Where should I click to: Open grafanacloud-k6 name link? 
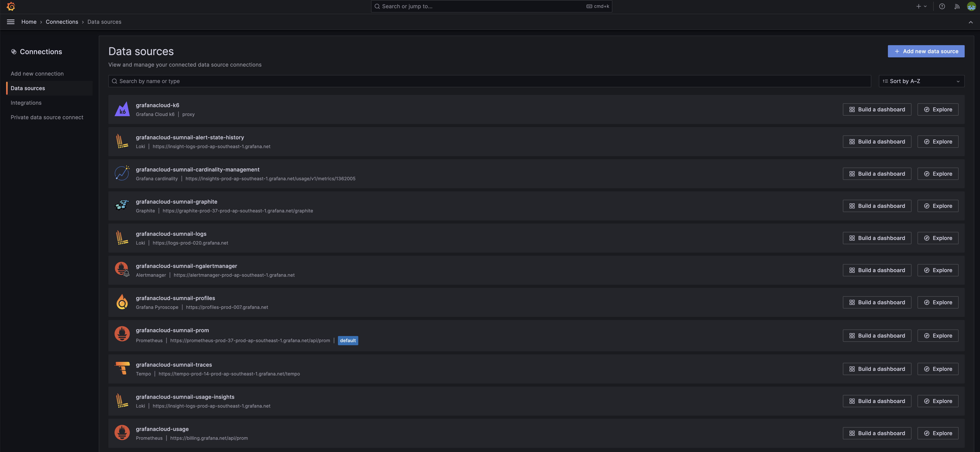pyautogui.click(x=158, y=105)
